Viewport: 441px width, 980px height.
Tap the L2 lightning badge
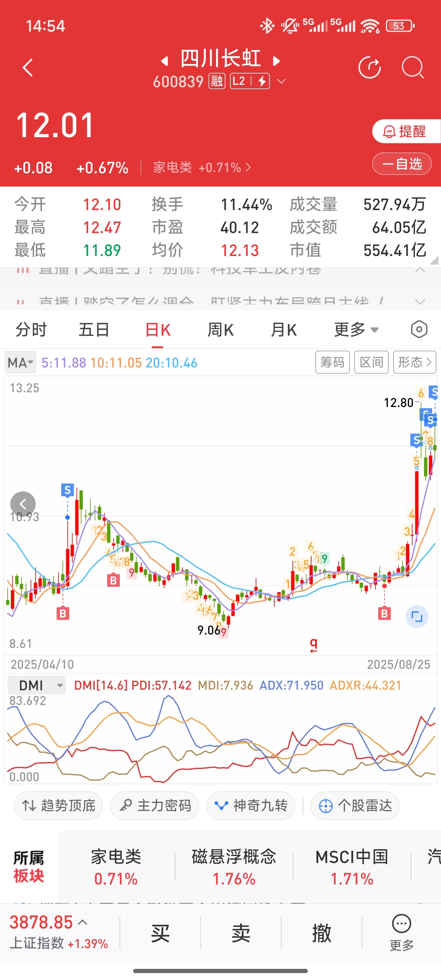click(x=250, y=81)
